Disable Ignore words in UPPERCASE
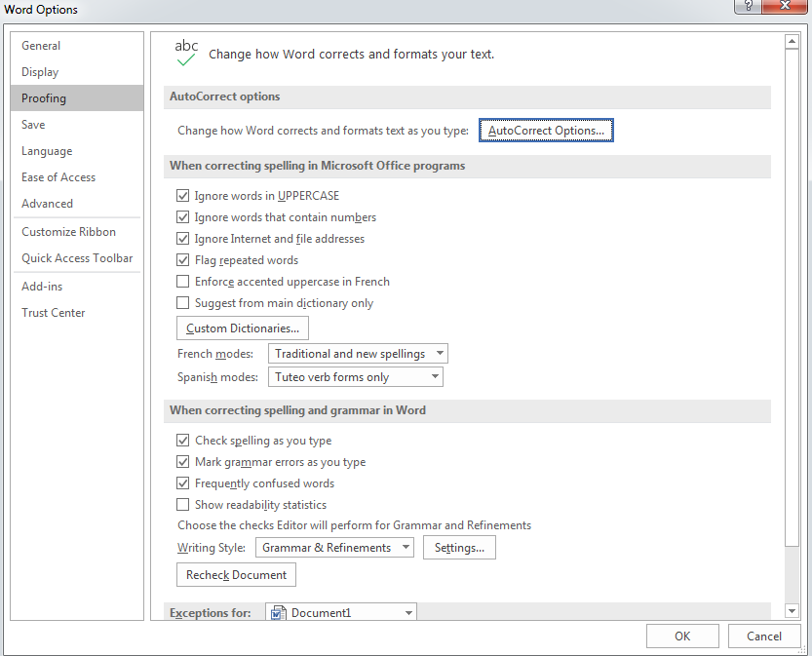This screenshot has width=812, height=656. [x=182, y=195]
